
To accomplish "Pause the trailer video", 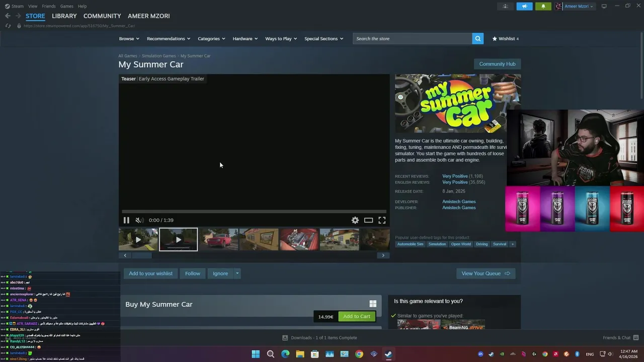I will pos(126,220).
